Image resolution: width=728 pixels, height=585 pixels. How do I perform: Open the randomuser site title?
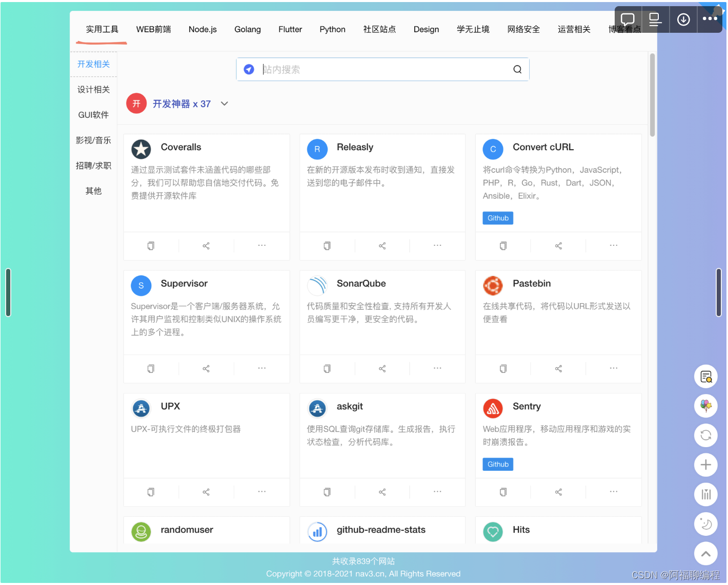187,530
